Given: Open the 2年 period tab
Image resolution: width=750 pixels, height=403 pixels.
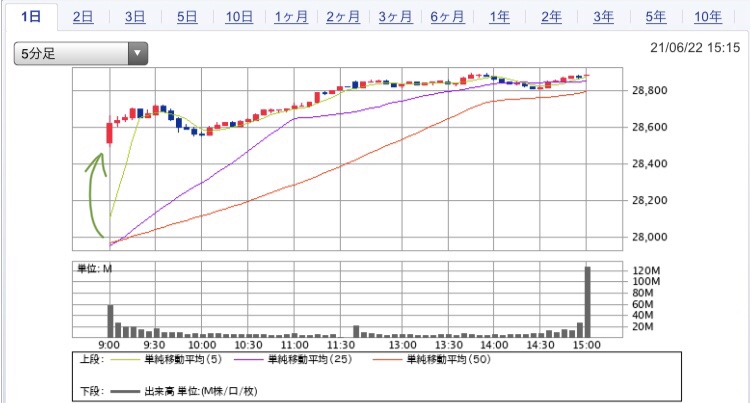Looking at the screenshot, I should click(x=551, y=17).
